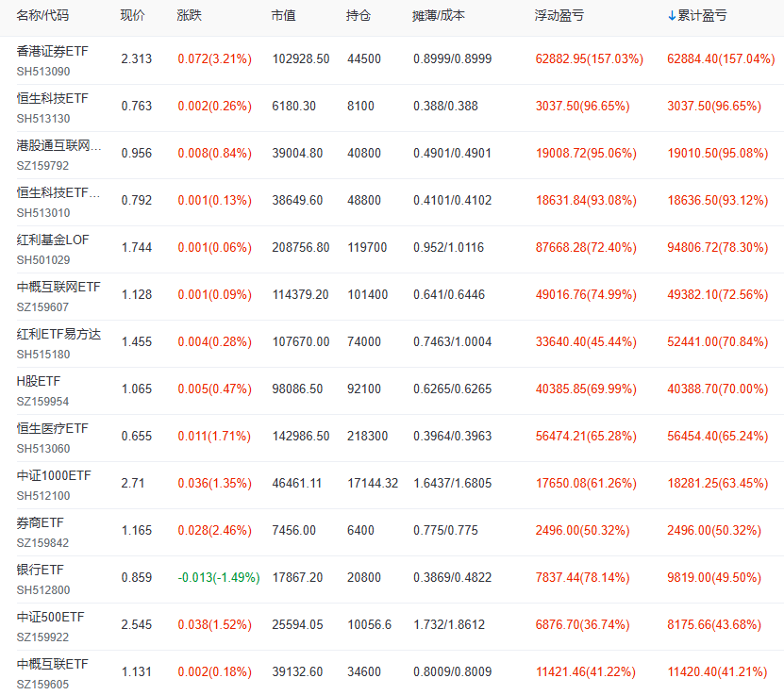Open the 红利基金LOF holding
Viewport: 784px width, 695px height.
pos(53,240)
